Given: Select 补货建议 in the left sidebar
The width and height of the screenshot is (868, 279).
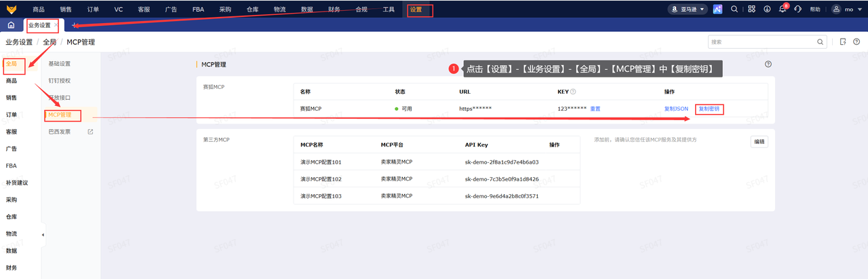Looking at the screenshot, I should pyautogui.click(x=17, y=183).
